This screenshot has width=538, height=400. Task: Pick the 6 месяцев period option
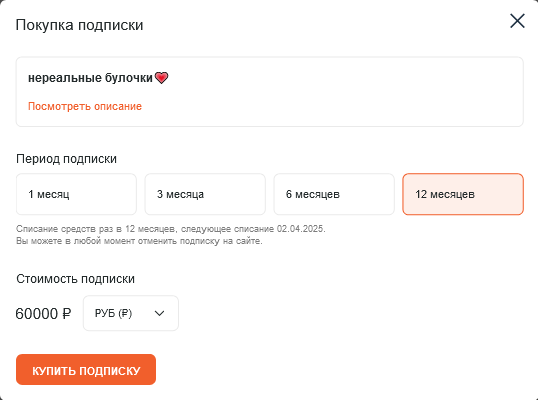[334, 194]
